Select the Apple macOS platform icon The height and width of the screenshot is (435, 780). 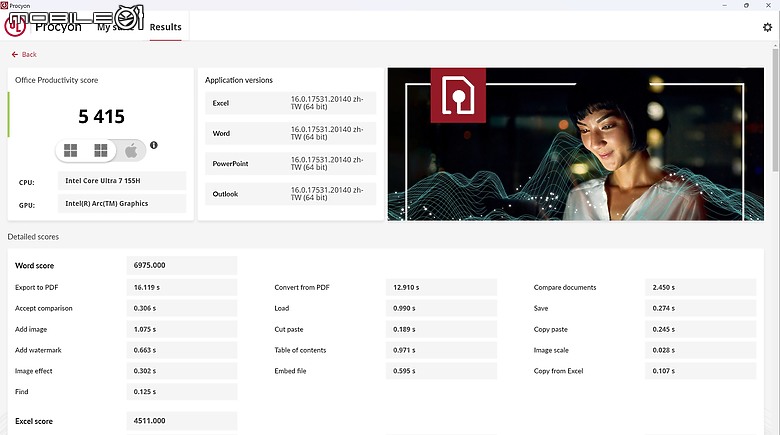pyautogui.click(x=131, y=150)
